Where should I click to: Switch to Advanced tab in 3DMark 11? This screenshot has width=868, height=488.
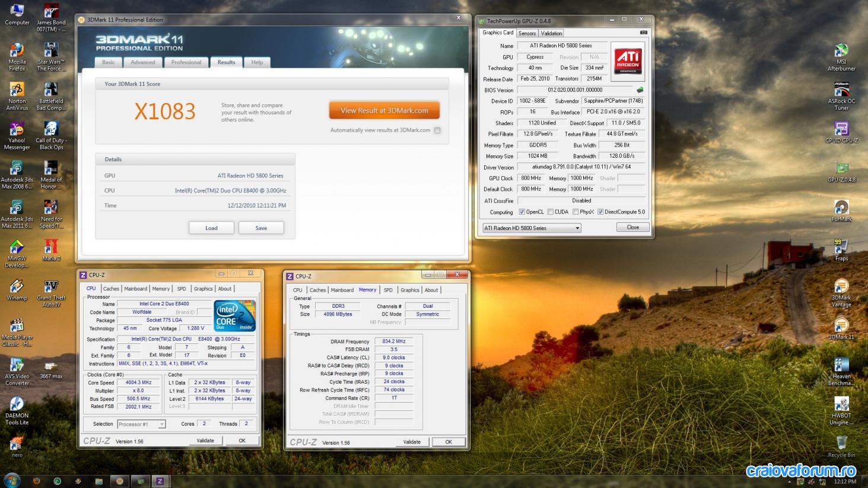tap(143, 62)
